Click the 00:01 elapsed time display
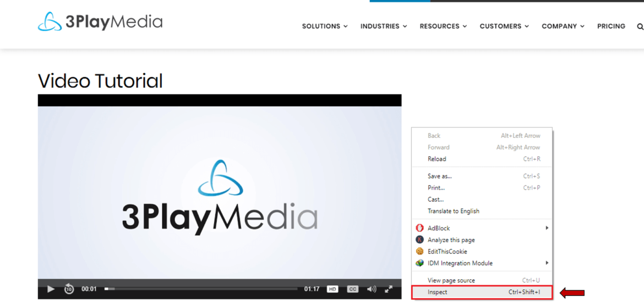 point(89,289)
